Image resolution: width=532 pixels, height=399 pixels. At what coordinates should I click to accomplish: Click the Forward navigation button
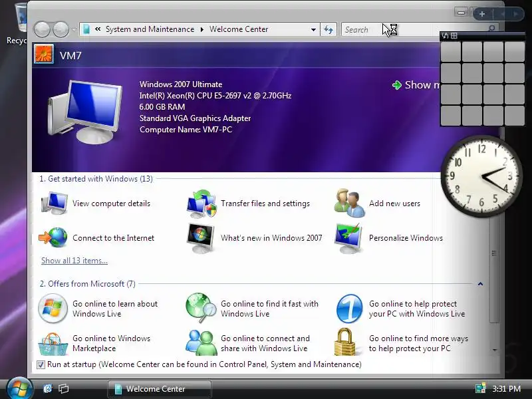pos(61,29)
